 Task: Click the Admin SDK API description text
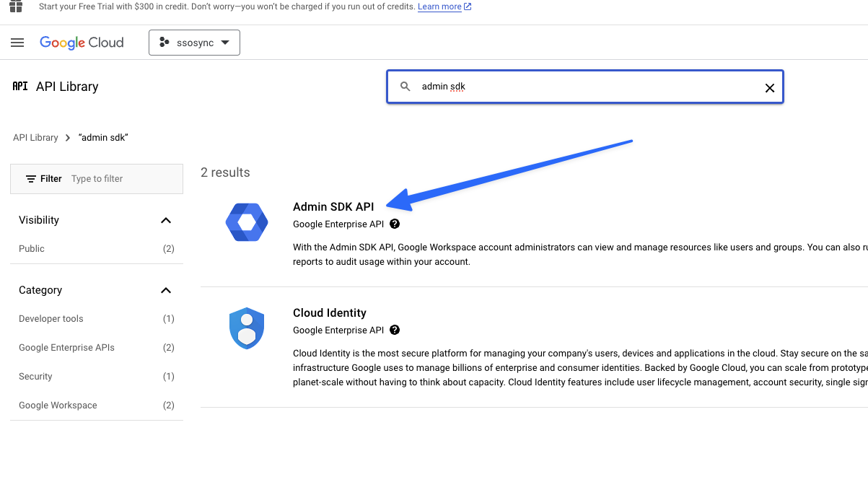click(580, 254)
